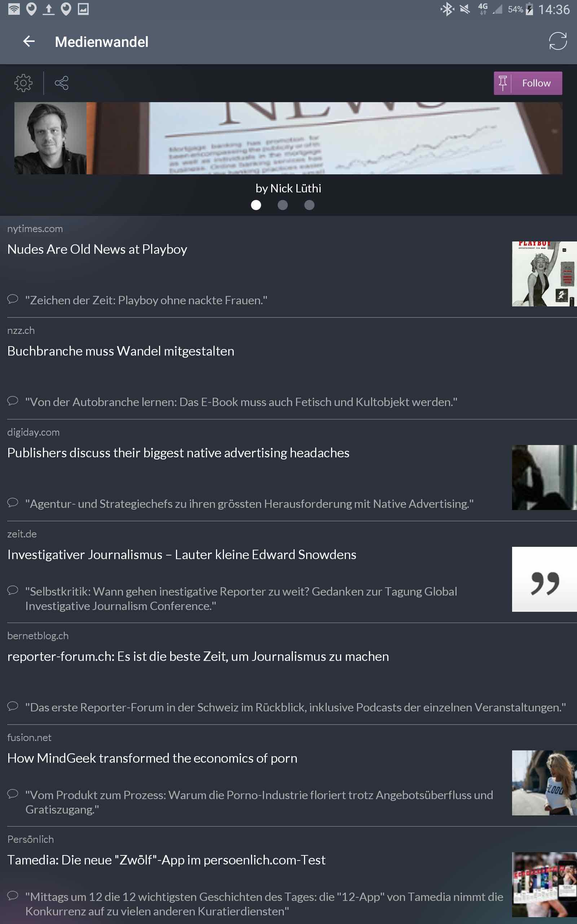Select the second carousel page dot

click(x=282, y=205)
